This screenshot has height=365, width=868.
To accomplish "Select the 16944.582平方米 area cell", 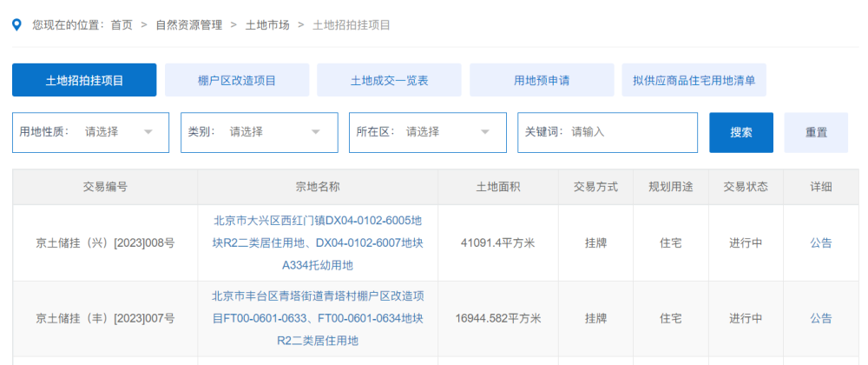I will 498,318.
